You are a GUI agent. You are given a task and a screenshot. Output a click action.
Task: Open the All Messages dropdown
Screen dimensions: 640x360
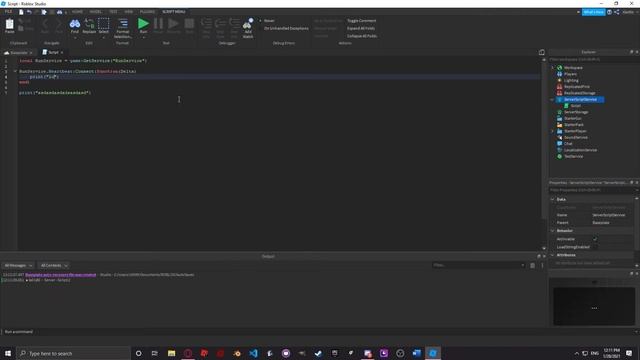[18, 265]
